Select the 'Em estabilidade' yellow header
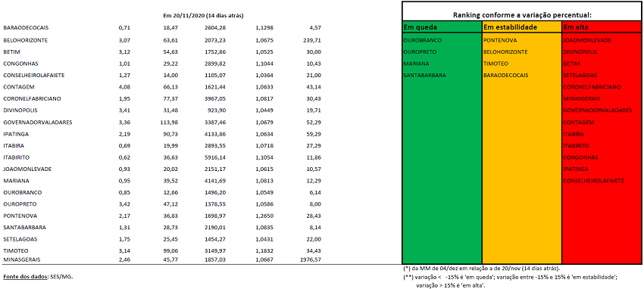This screenshot has height=289, width=644. tap(521, 27)
